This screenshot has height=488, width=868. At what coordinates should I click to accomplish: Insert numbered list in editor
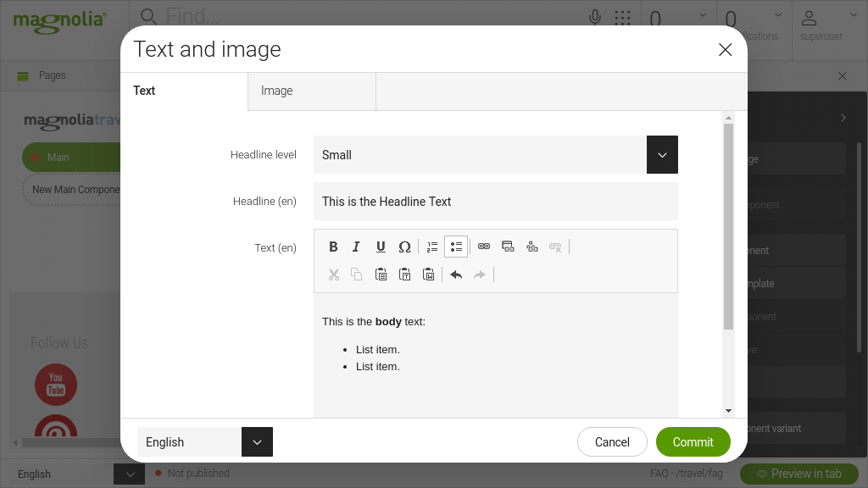(x=432, y=247)
